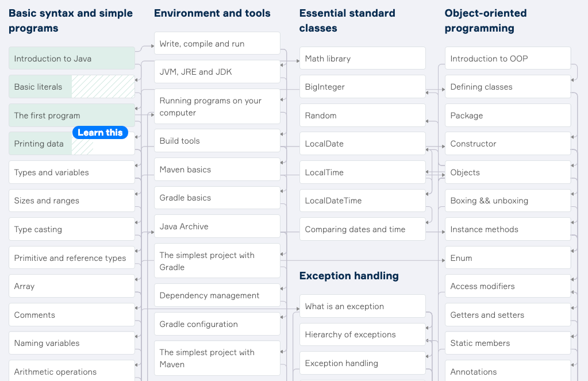Open the Hierarchy of exceptions topic

click(x=362, y=334)
